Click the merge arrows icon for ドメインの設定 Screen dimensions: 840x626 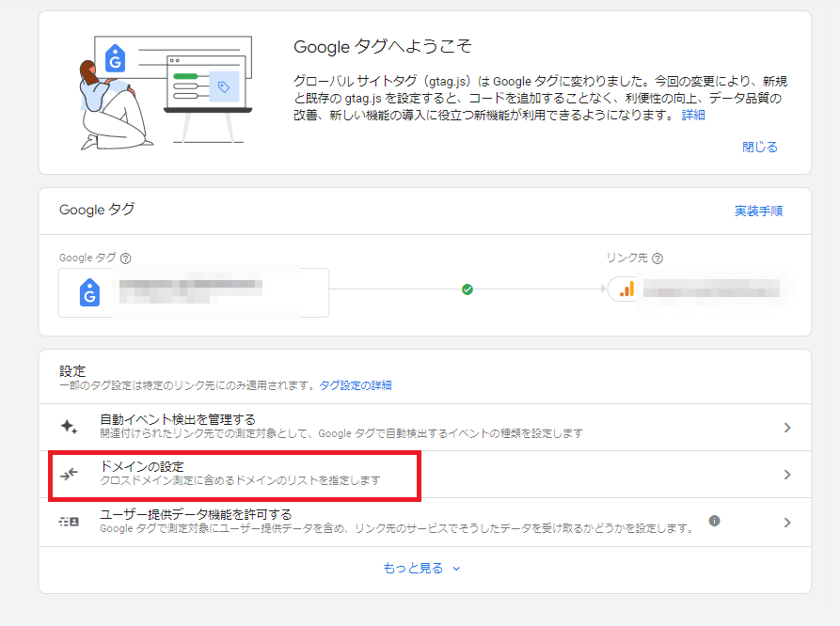point(69,475)
